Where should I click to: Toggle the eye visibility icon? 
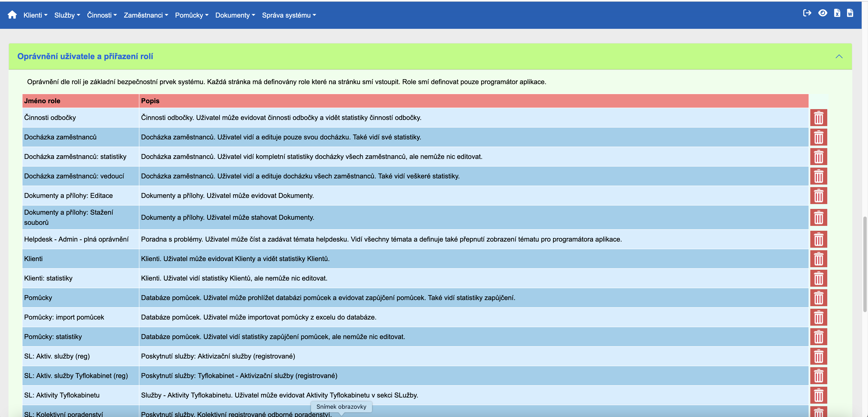[823, 13]
